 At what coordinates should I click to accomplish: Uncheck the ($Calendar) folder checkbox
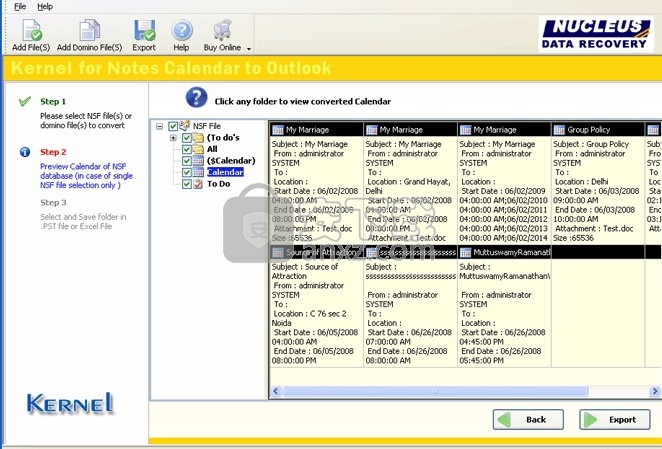(187, 161)
